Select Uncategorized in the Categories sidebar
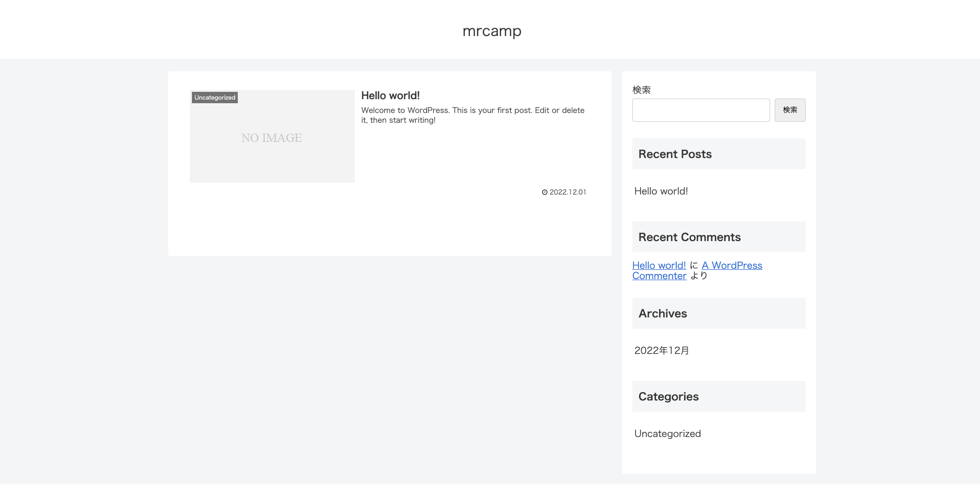 667,433
